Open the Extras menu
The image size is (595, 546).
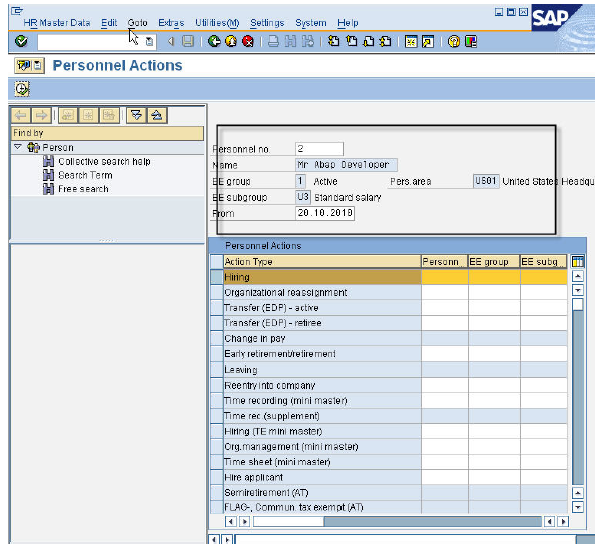[x=171, y=23]
